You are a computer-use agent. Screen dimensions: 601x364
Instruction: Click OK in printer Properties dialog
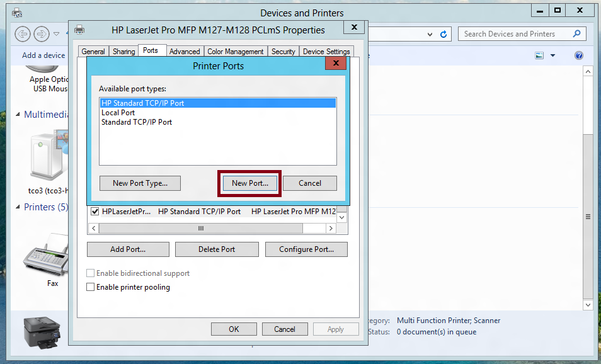(234, 329)
